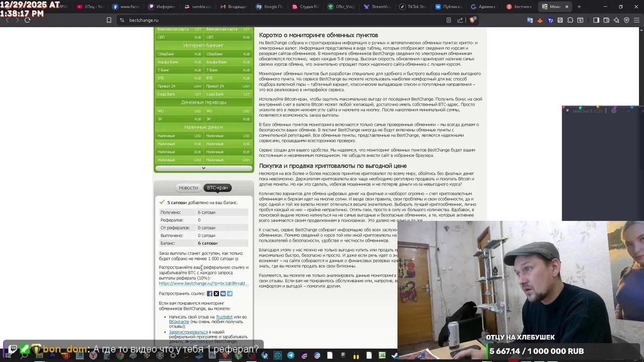Open MiniChat settings gear icon

pyautogui.click(x=613, y=111)
